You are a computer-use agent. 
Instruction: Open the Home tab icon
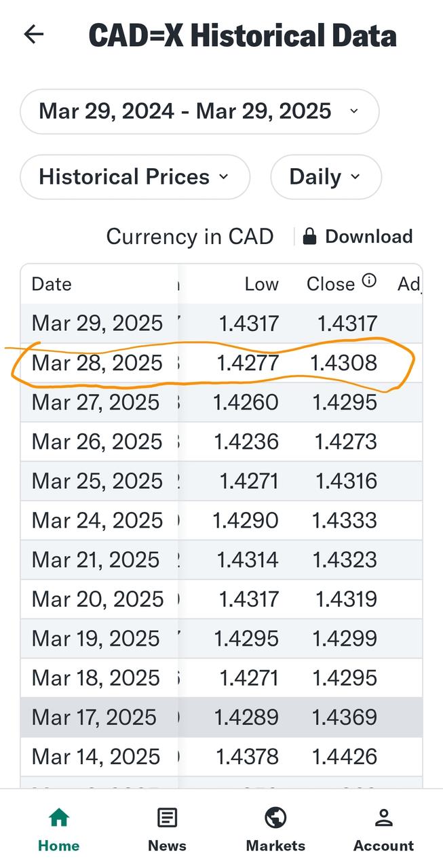58,817
